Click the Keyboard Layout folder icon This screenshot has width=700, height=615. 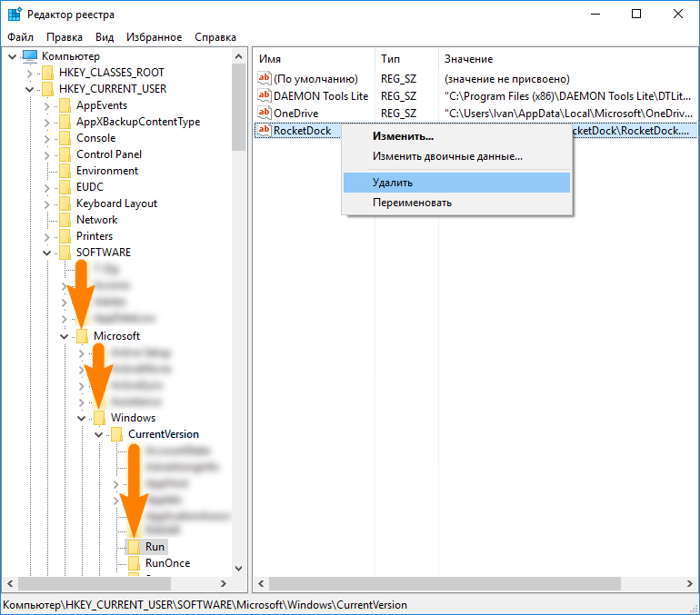coord(65,203)
